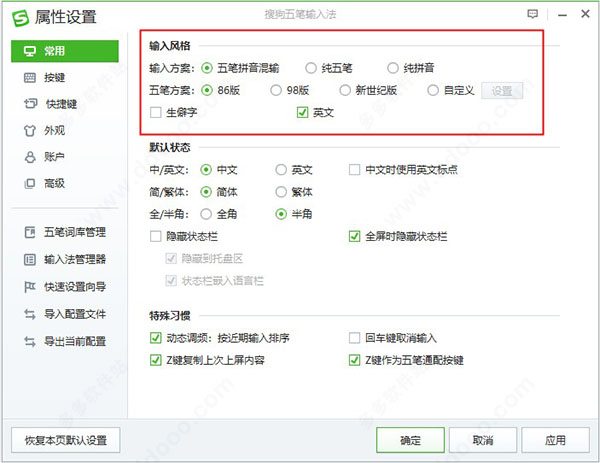Viewport: 600px width, 463px height.
Task: Toggle 状态栏嵌入语言栏 checkbox
Action: [171, 281]
